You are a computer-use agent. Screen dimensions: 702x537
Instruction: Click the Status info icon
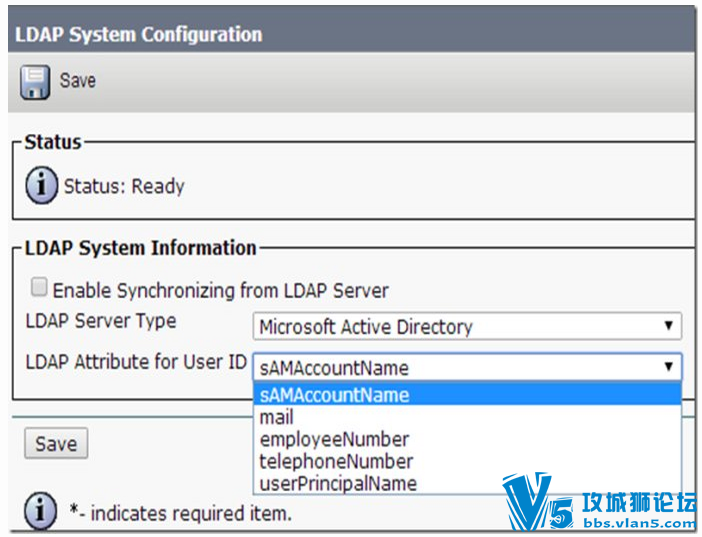click(x=41, y=185)
